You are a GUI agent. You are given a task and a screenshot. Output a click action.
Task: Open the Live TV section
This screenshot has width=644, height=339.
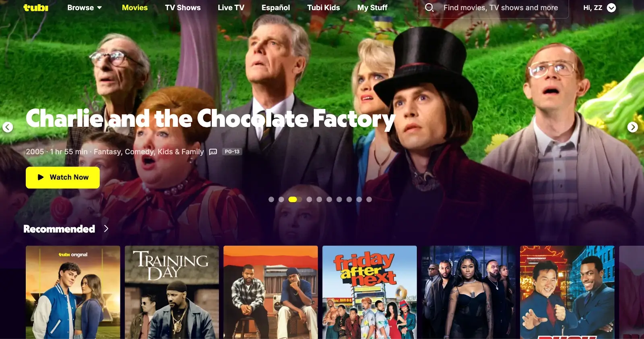tap(231, 8)
